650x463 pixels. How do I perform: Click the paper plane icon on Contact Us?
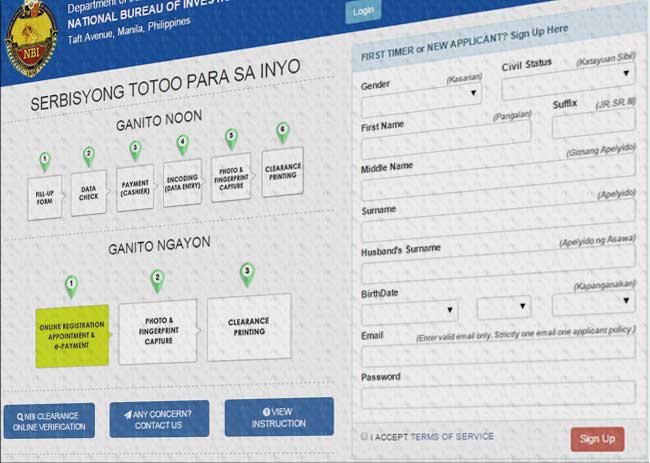128,415
